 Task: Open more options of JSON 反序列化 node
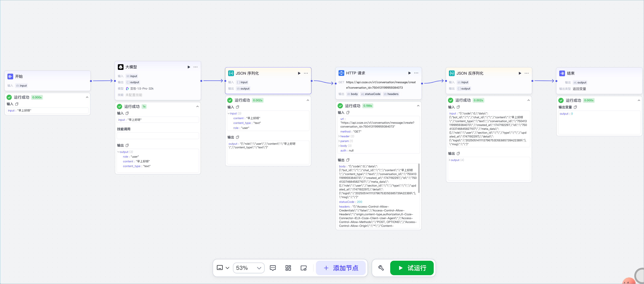click(526, 73)
